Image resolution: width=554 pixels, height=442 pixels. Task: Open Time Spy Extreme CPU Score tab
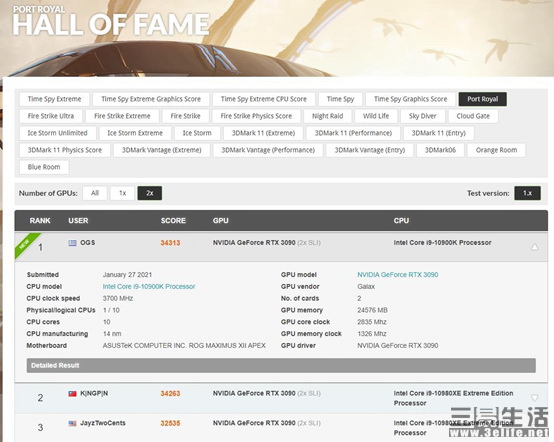264,99
